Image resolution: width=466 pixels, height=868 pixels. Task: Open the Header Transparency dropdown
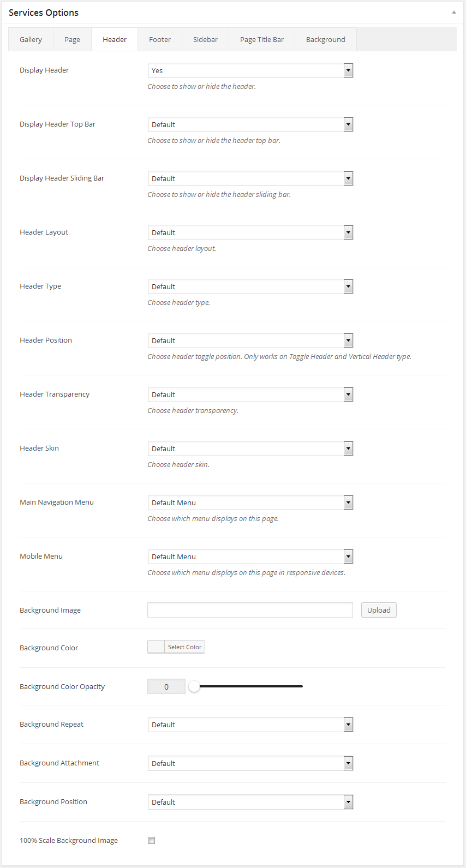pyautogui.click(x=250, y=394)
